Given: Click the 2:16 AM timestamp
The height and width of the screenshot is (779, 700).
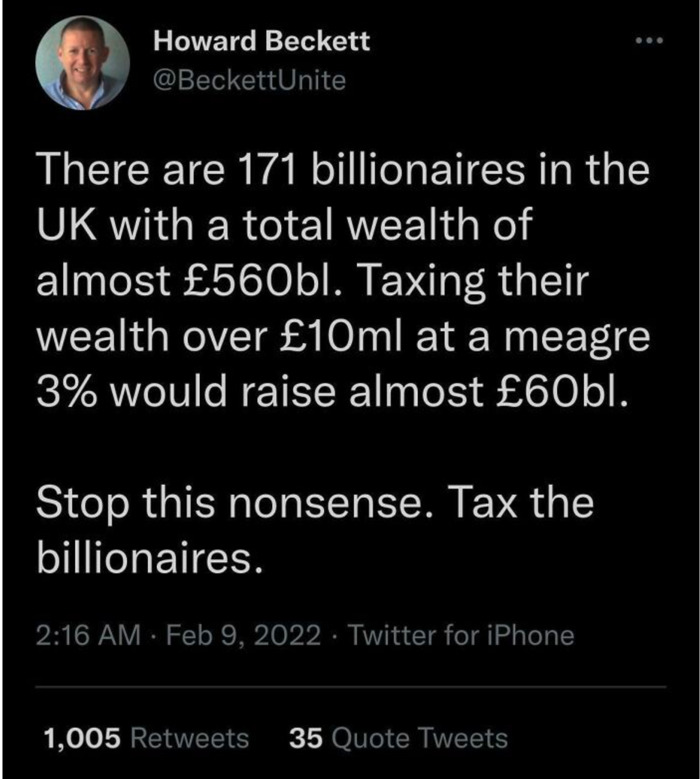Looking at the screenshot, I should click(x=88, y=635).
